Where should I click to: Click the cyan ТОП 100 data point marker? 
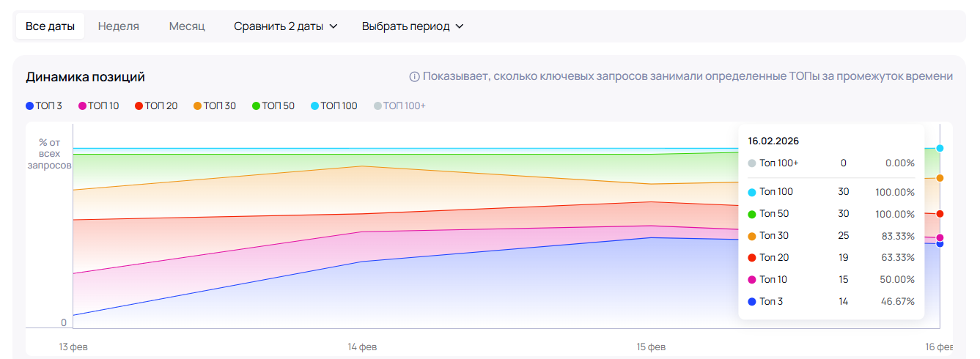[940, 148]
